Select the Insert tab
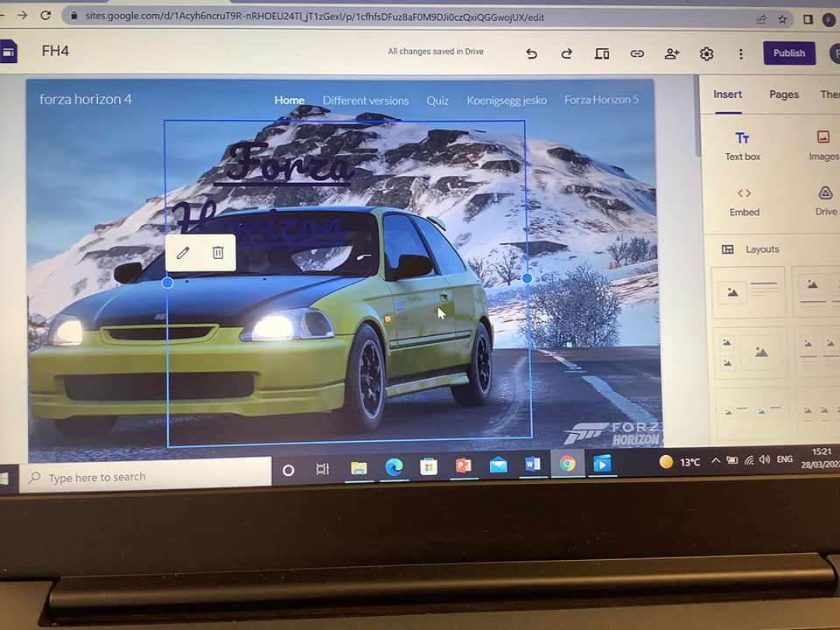840x630 pixels. click(727, 94)
